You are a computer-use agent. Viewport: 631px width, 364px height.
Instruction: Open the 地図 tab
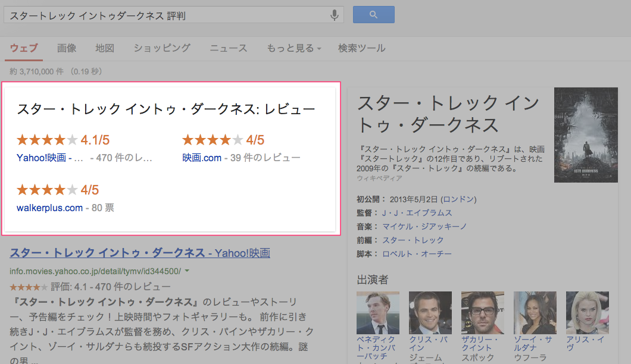(x=105, y=48)
